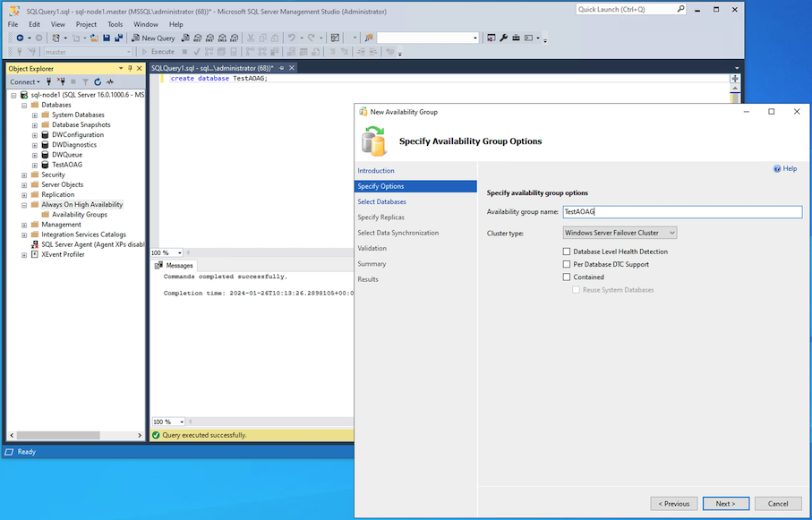The height and width of the screenshot is (520, 812).
Task: Enable Per Database DTC Support checkbox
Action: click(x=567, y=264)
